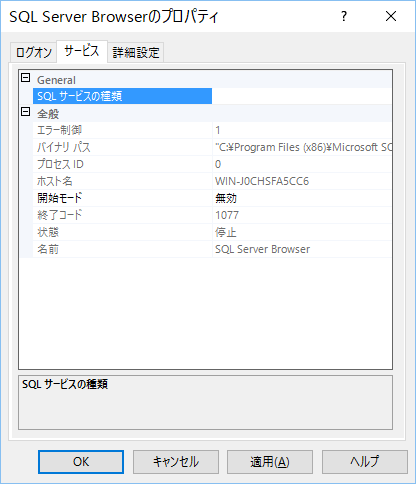Click the ホスト名 value WIN-J0CHSFA5CC6
Viewport: 416px width, 484px height.
click(x=262, y=181)
